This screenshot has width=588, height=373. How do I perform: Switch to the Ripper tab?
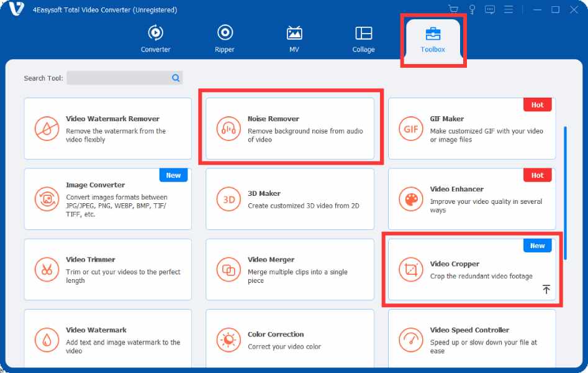click(225, 39)
